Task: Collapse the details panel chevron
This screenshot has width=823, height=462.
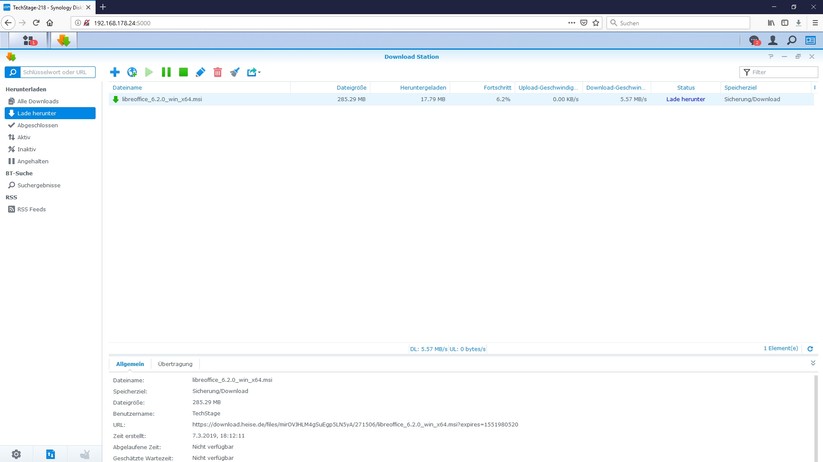Action: (x=812, y=363)
